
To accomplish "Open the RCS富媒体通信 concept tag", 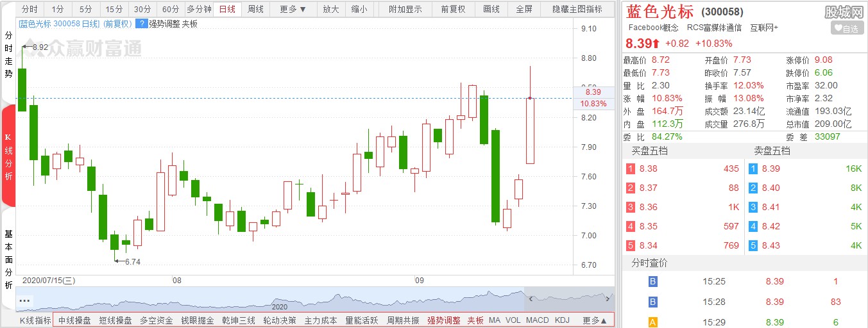I will click(x=714, y=28).
